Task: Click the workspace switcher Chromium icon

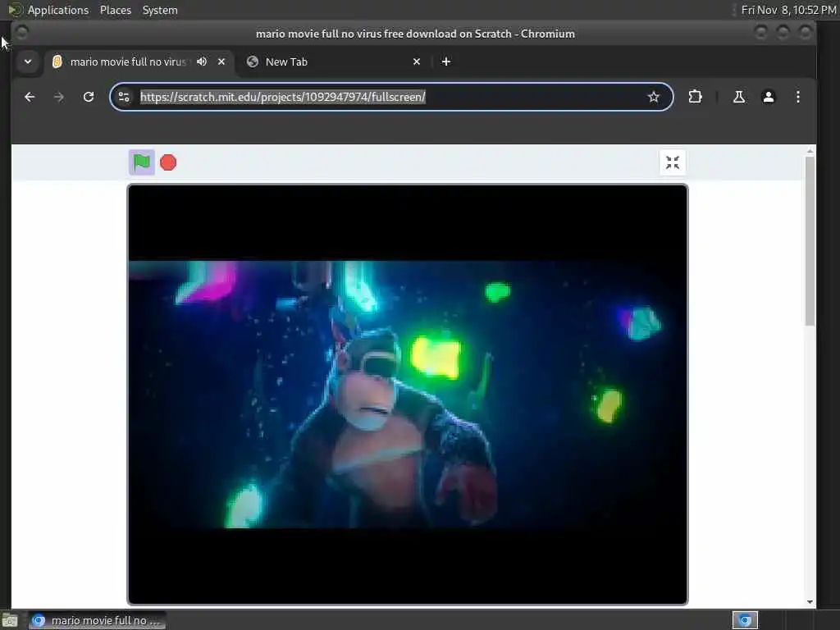Action: click(745, 620)
